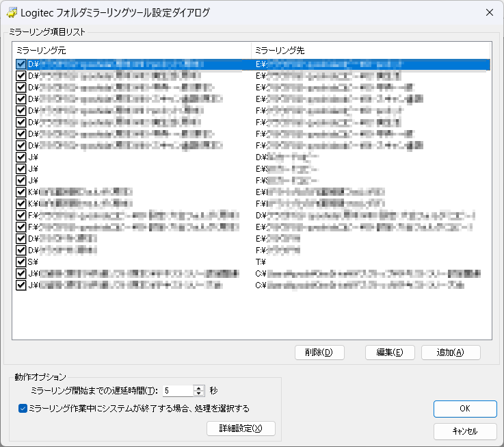Open 詳細設定(X) advanced settings
This screenshot has height=447, width=504.
(x=241, y=429)
